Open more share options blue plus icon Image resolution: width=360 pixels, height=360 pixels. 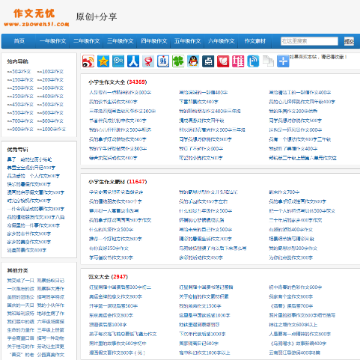(x=283, y=61)
